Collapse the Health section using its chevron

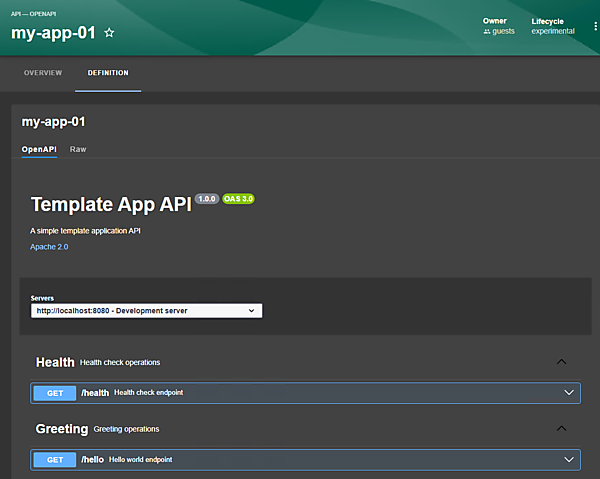point(561,362)
